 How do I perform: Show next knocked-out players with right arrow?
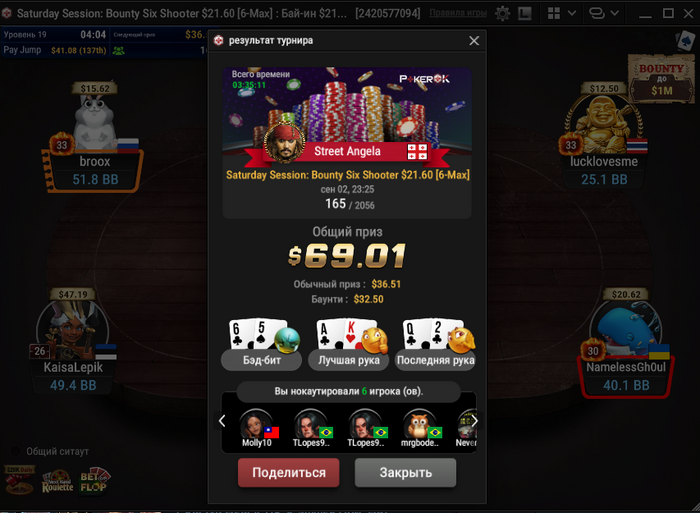[475, 421]
